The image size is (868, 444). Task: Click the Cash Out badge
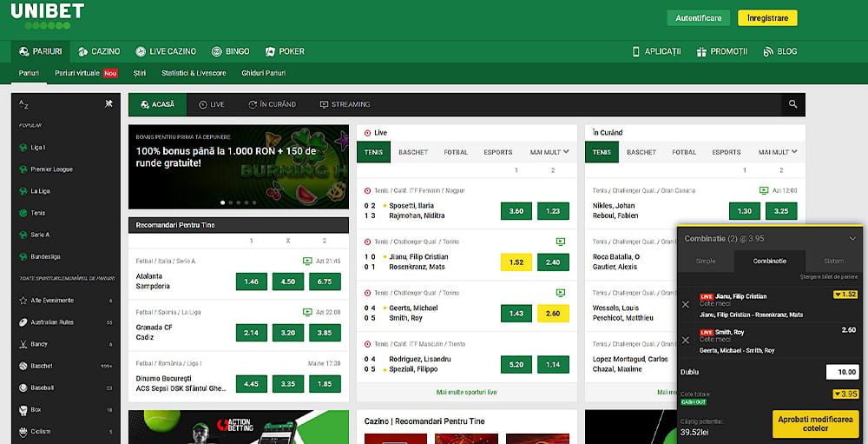tap(694, 402)
